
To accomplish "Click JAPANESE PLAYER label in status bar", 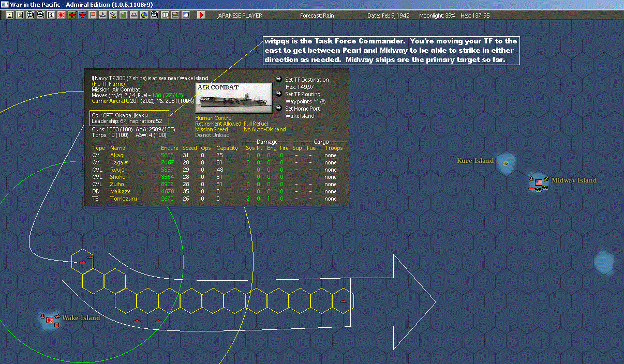I will 240,16.
